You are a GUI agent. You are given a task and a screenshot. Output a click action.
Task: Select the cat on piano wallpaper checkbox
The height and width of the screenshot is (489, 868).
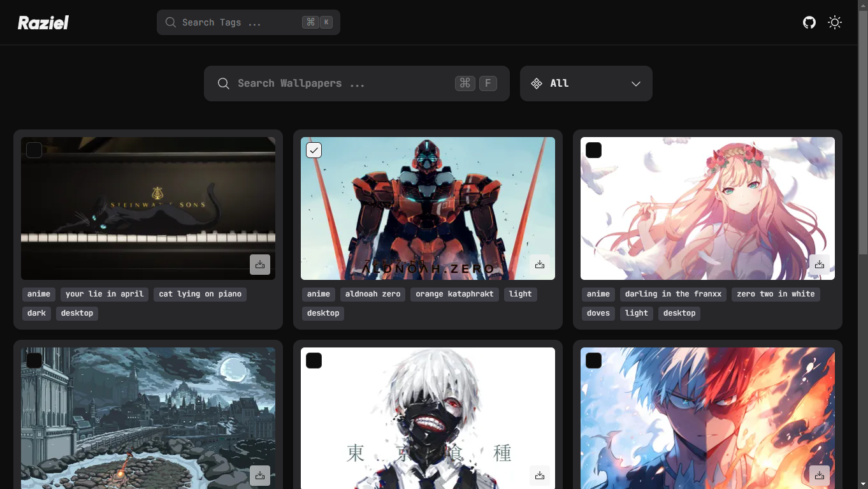34,150
